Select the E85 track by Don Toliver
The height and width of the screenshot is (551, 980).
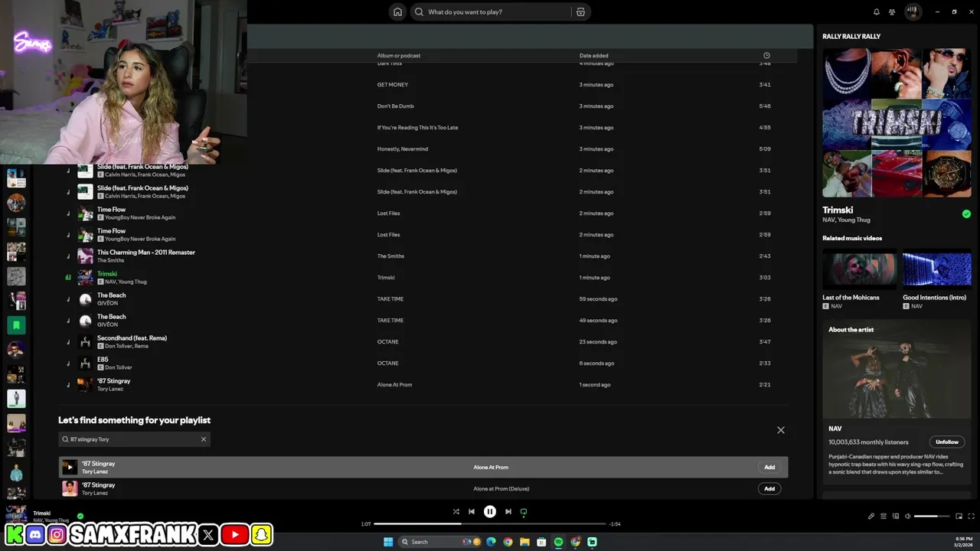[103, 359]
